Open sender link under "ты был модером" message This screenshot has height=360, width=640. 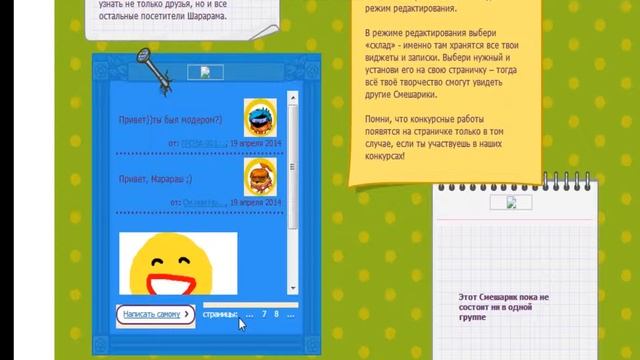click(204, 143)
